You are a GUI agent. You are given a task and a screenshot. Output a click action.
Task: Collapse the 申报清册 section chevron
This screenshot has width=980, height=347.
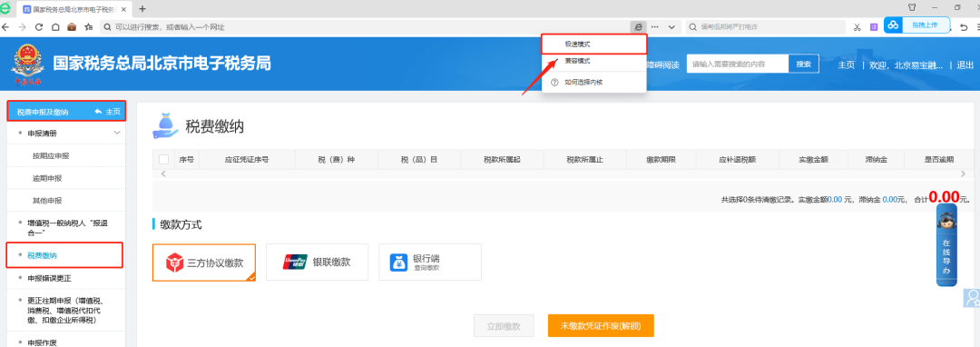tap(117, 133)
